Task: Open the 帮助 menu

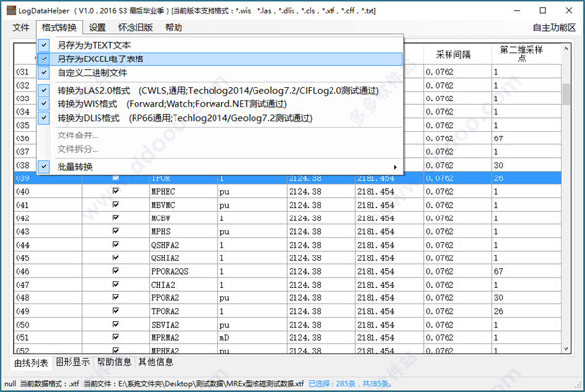Action: click(174, 28)
